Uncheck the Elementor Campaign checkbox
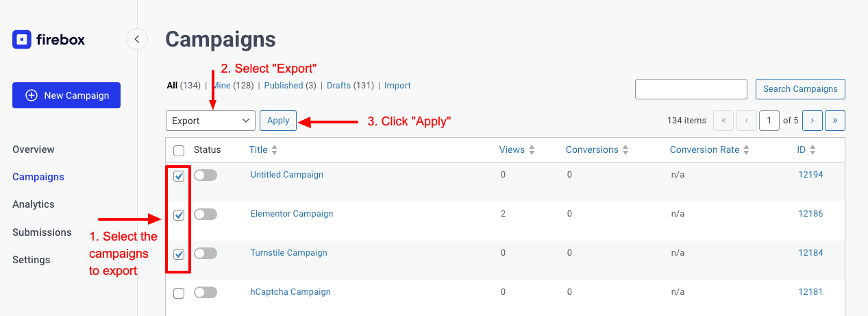868x316 pixels. pyautogui.click(x=179, y=215)
